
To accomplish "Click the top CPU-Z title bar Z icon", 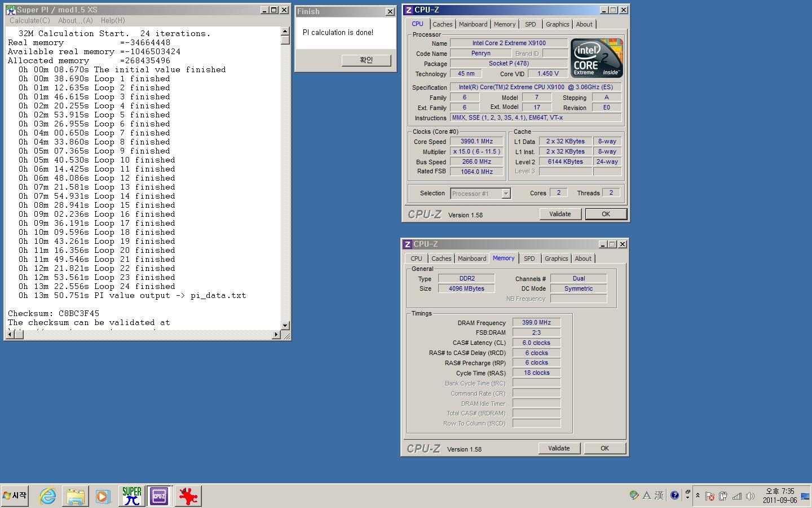I will (x=409, y=10).
